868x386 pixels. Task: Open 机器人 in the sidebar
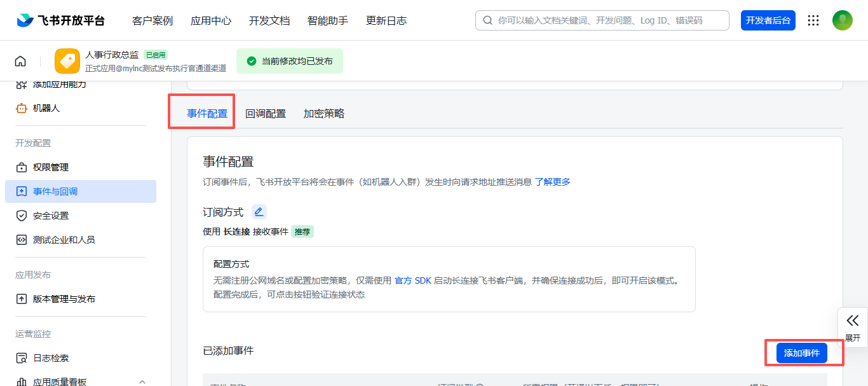[46, 108]
